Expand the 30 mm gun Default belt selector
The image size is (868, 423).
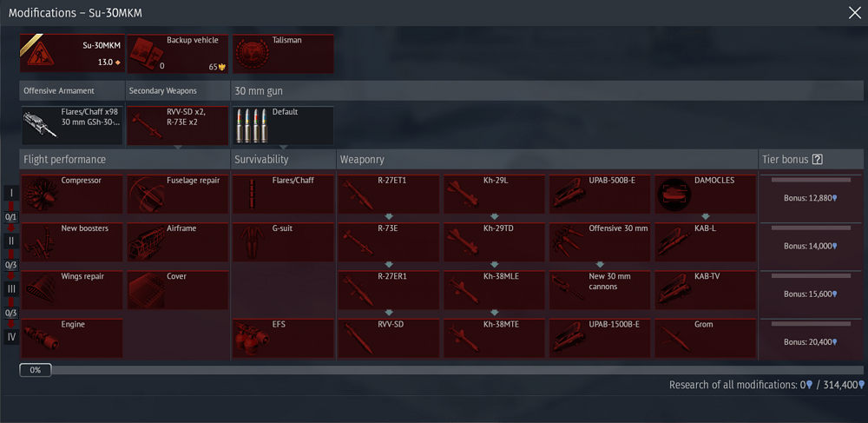coord(282,125)
